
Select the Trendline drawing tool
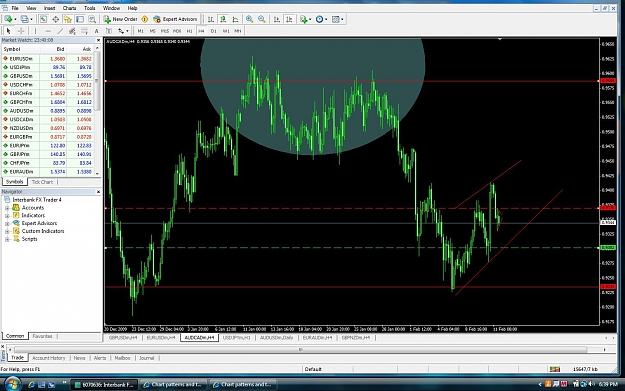tap(60, 31)
